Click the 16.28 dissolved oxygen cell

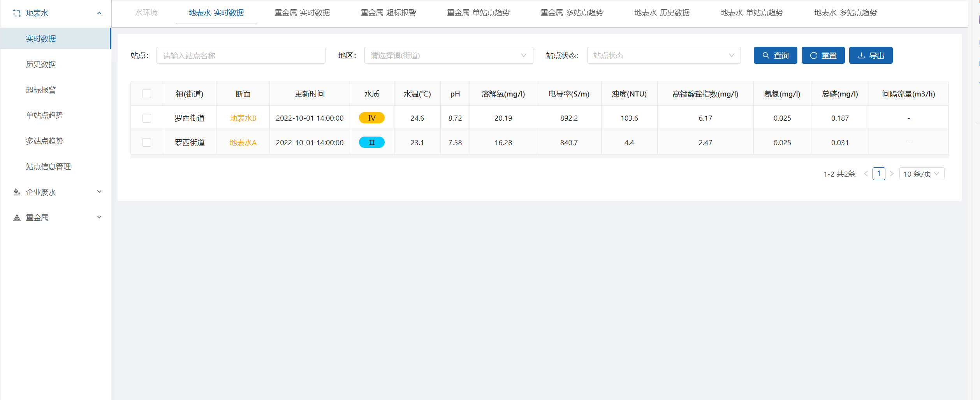click(x=503, y=142)
